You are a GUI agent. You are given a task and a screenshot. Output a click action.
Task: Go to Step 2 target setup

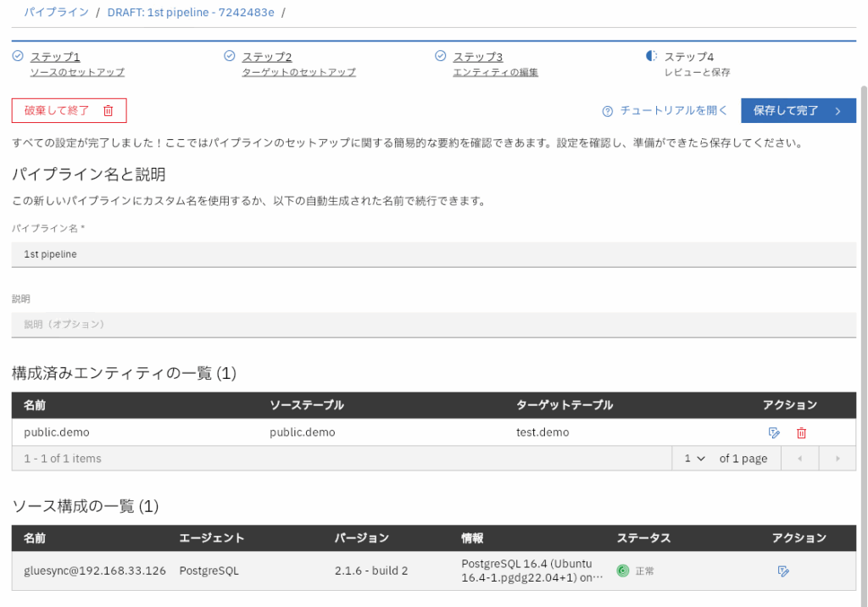pyautogui.click(x=266, y=57)
